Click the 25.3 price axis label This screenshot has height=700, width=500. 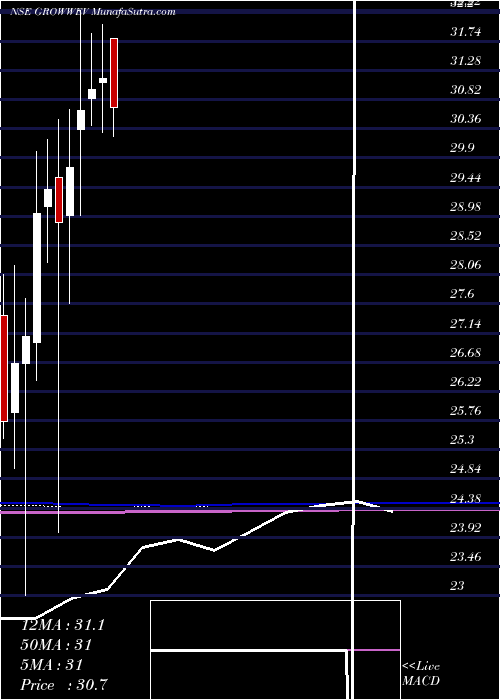pyautogui.click(x=462, y=441)
